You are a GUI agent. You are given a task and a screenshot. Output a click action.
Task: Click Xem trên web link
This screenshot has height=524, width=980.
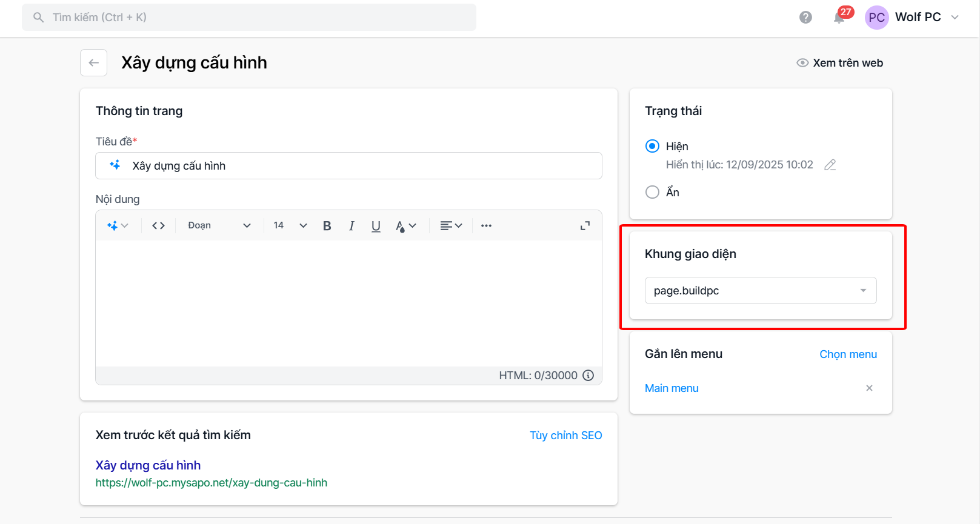click(847, 62)
